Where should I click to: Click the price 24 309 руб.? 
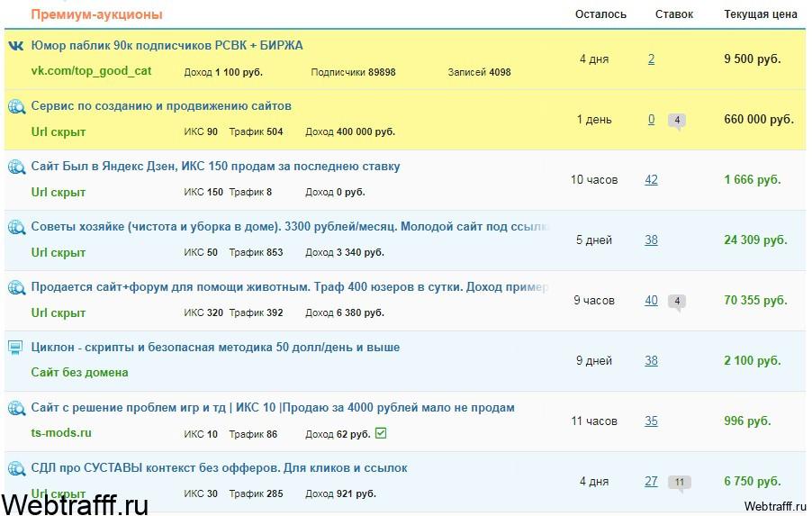755,240
